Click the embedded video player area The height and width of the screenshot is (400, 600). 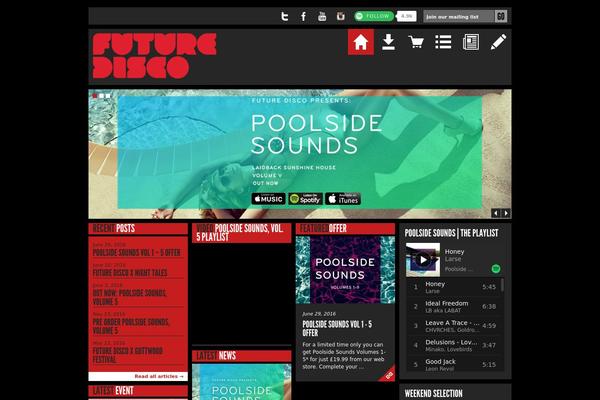coord(241,294)
